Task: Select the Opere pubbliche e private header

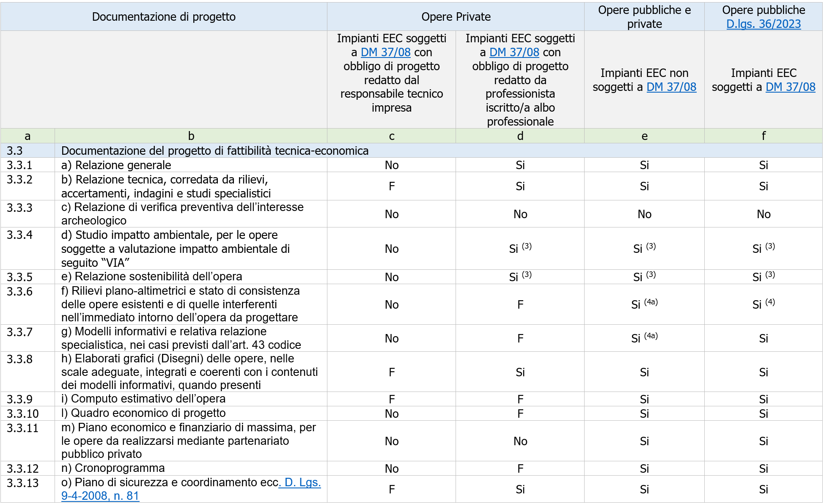Action: (644, 17)
